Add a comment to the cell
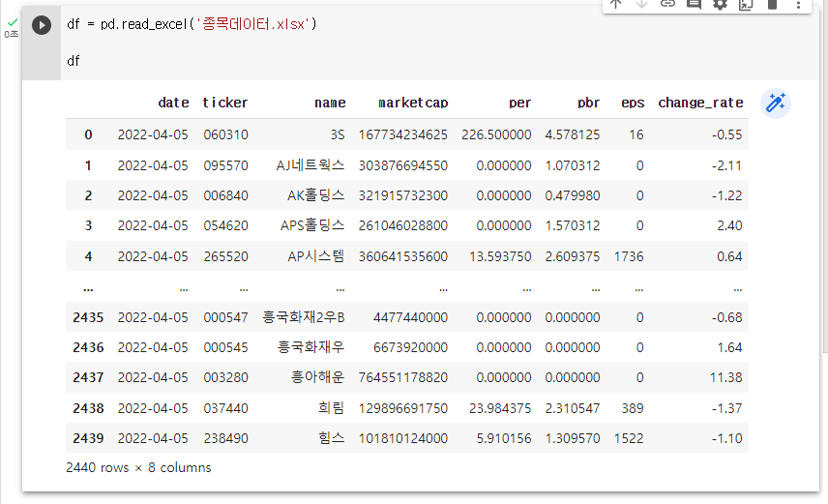Viewport: 828px width, 504px height. click(694, 4)
